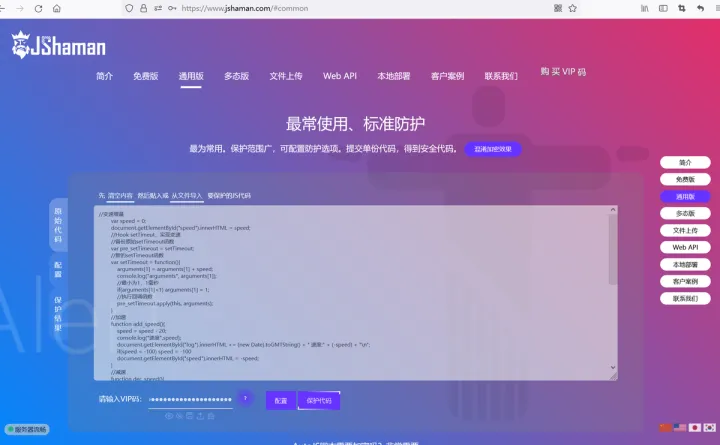Image resolution: width=720 pixels, height=445 pixels.
Task: Click the undo arrow toolbar icon
Action: coord(700,8)
